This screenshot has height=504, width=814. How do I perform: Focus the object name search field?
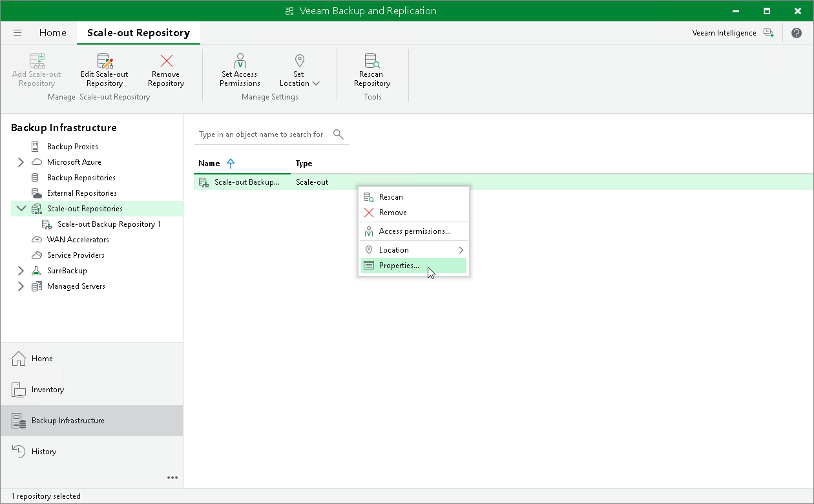[x=262, y=134]
